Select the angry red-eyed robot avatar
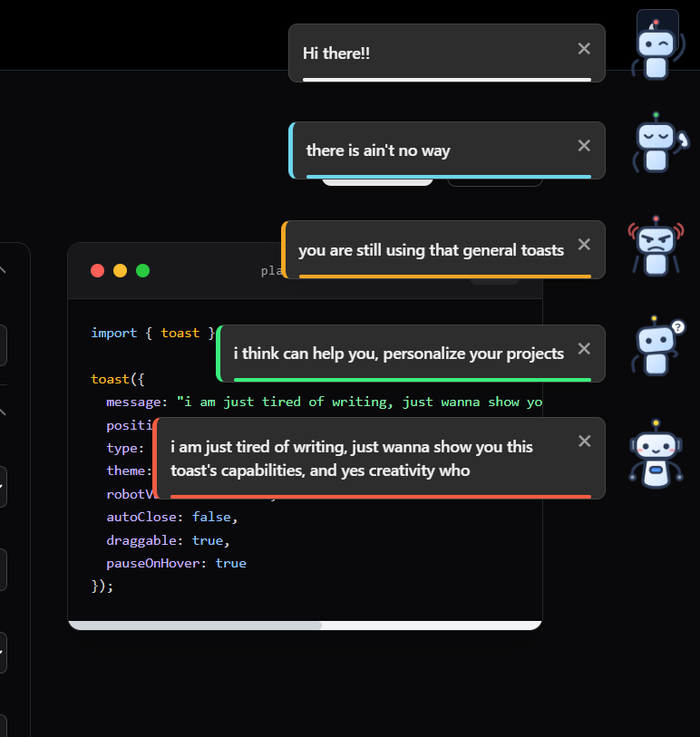Image resolution: width=700 pixels, height=737 pixels. 656,243
